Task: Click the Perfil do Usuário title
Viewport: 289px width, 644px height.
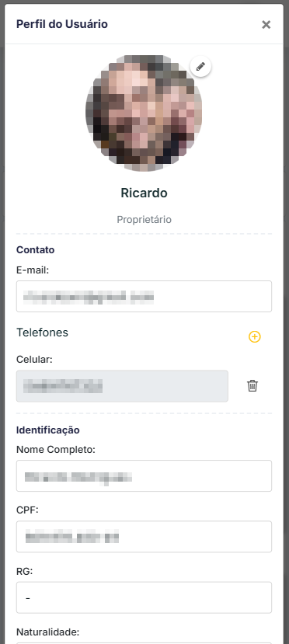Action: coord(62,24)
